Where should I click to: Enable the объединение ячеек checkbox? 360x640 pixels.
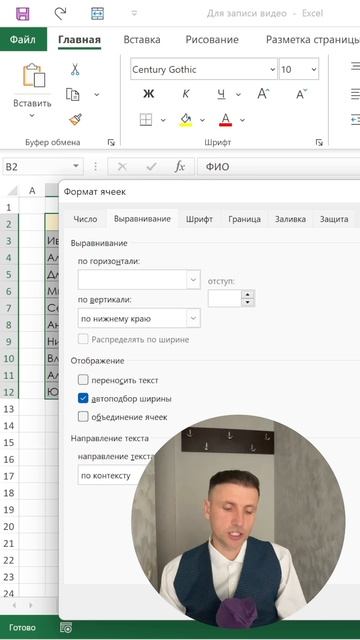pyautogui.click(x=83, y=417)
